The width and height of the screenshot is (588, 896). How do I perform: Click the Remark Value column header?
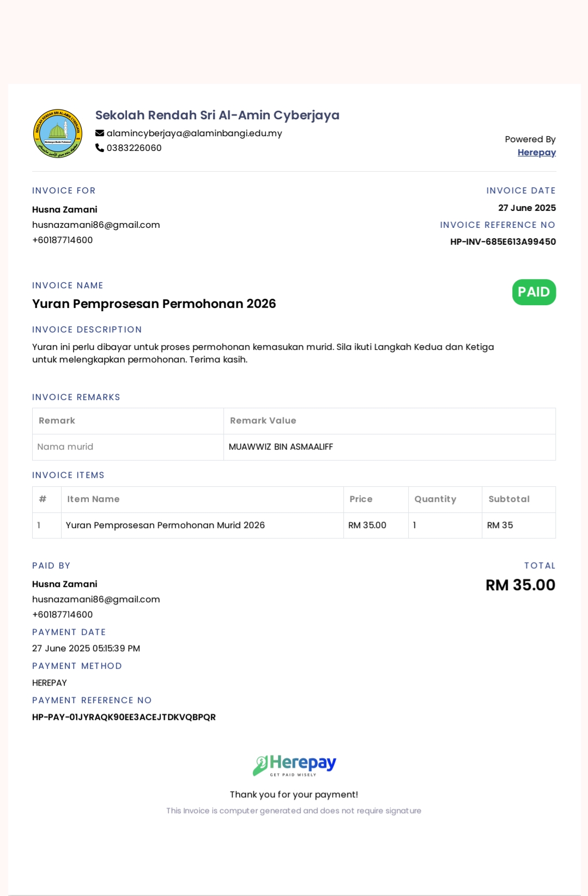point(263,421)
